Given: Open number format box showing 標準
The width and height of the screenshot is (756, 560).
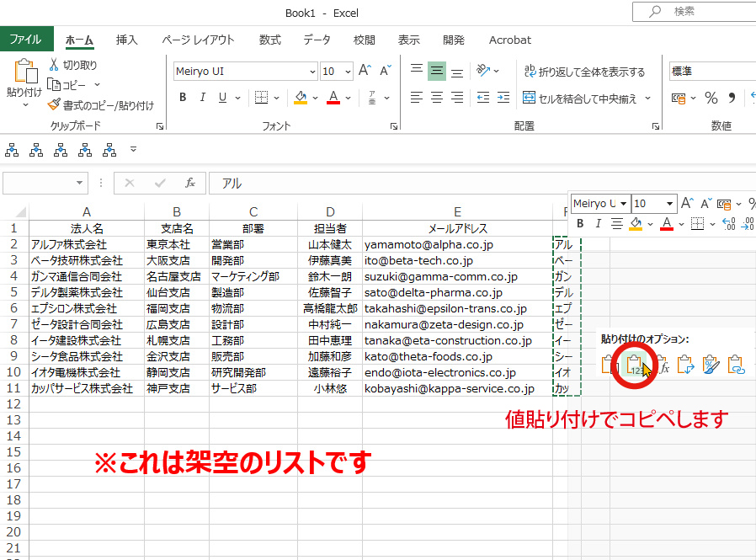Looking at the screenshot, I should pyautogui.click(x=712, y=72).
